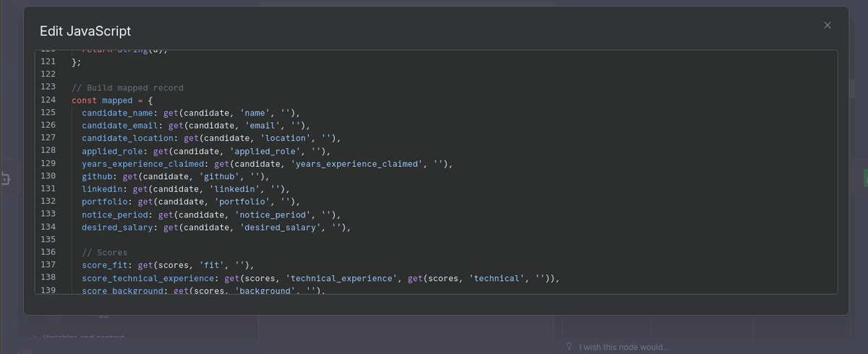Screen dimensions: 868x354
Task: Click the "Edit JavaScript" dialog title
Action: point(85,31)
